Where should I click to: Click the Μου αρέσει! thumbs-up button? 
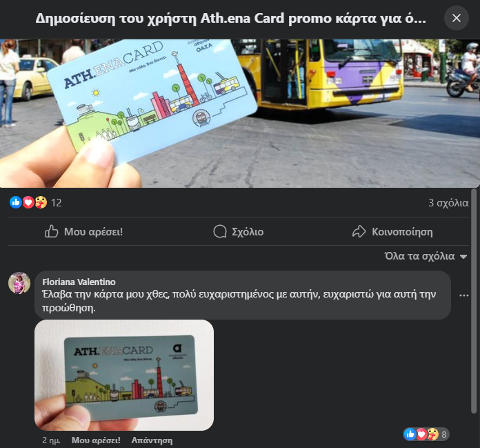[x=84, y=232]
